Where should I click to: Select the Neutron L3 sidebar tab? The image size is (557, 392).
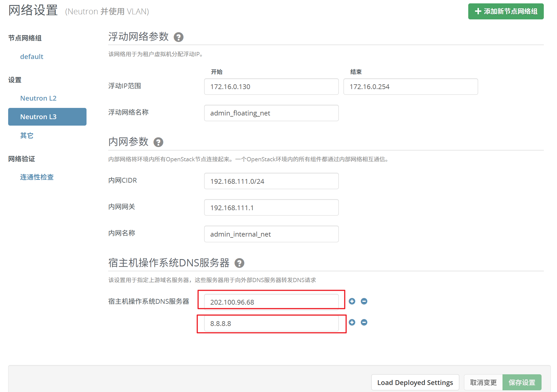tap(47, 117)
